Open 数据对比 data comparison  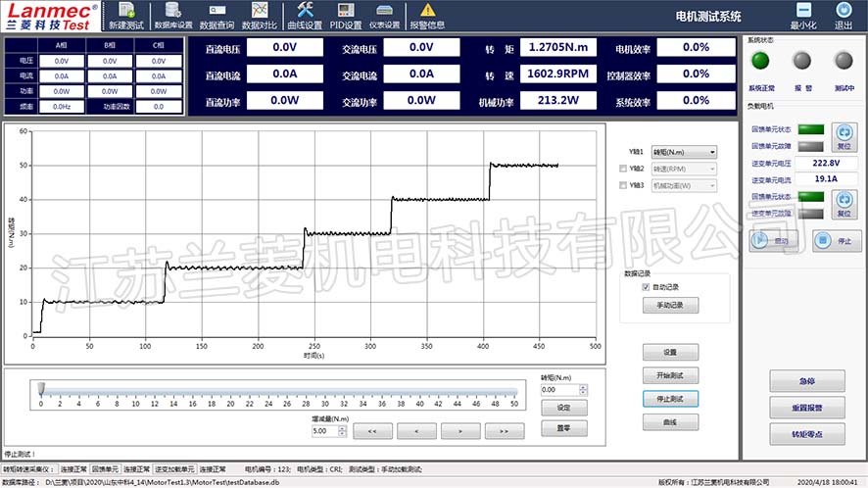coord(260,16)
